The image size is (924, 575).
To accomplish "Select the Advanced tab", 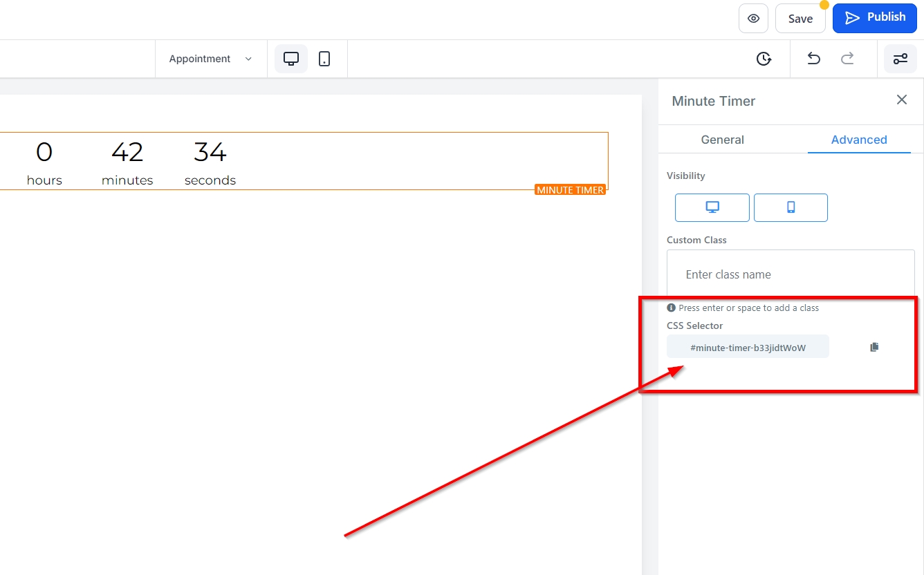I will pos(858,140).
